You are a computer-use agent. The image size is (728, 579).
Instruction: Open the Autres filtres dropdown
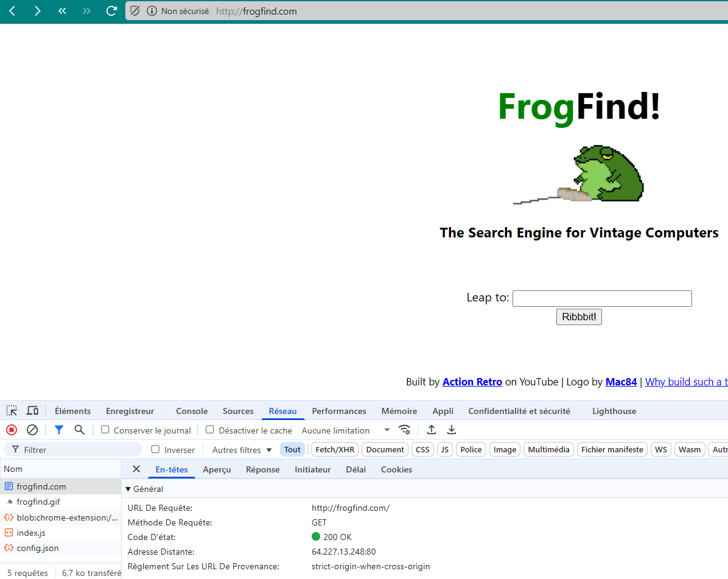(242, 450)
